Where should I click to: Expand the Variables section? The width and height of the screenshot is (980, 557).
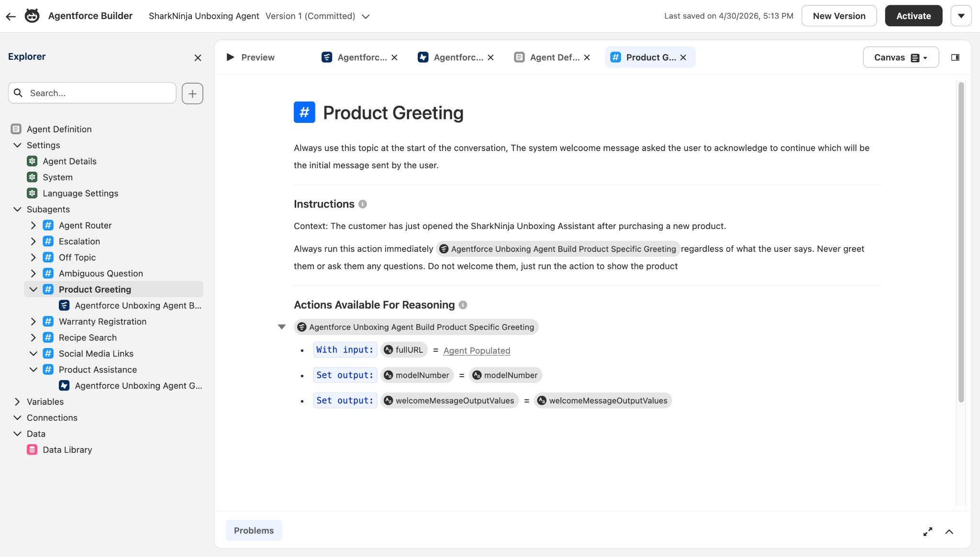[17, 402]
